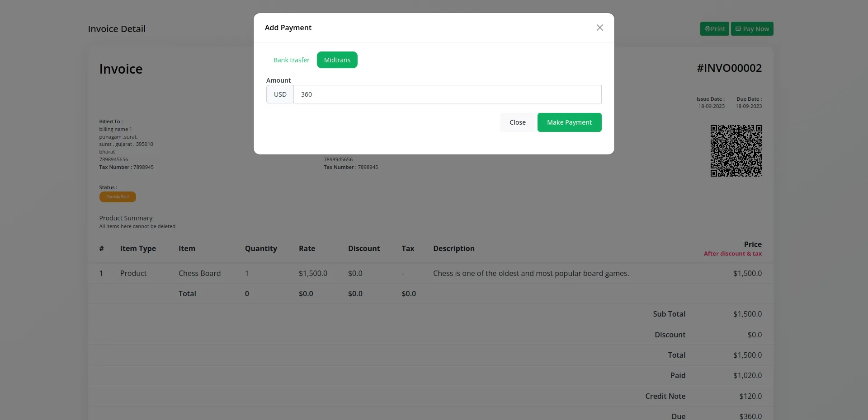The height and width of the screenshot is (420, 868).
Task: Click the Quantity column header
Action: (x=261, y=248)
